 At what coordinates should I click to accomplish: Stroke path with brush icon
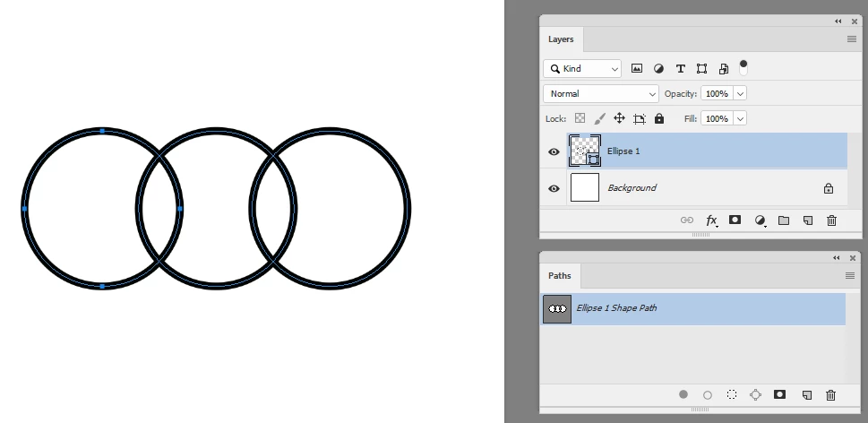[x=708, y=394]
